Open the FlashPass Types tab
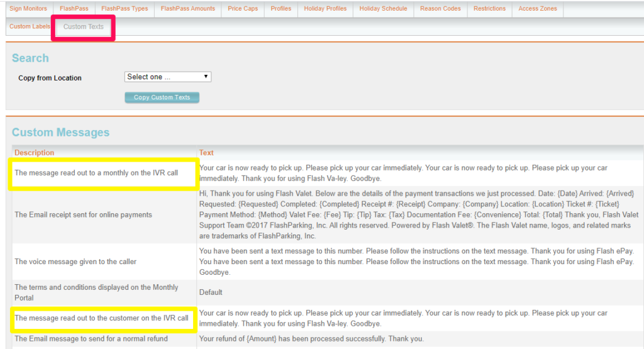Screen dimensions: 644x349 point(125,9)
